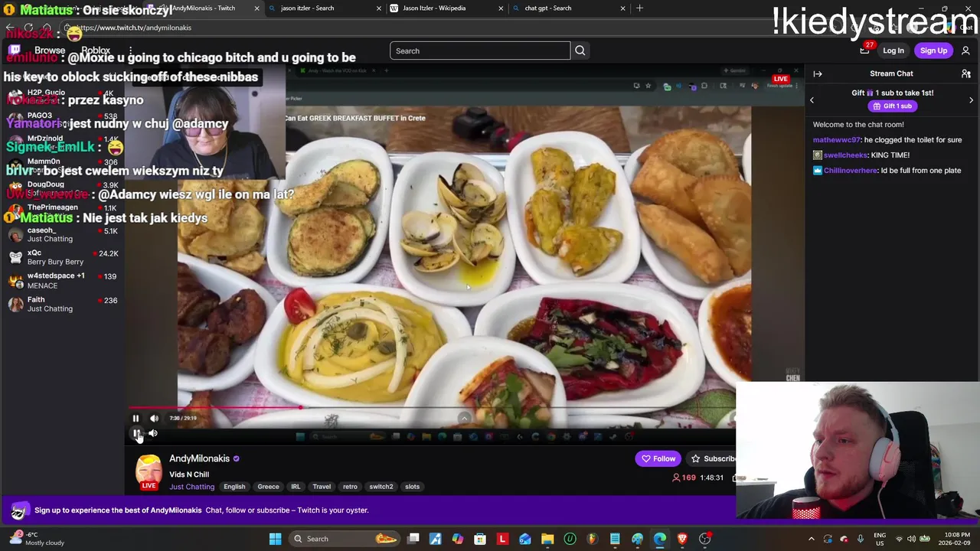Select the Greece tag
980x551 pixels.
pyautogui.click(x=268, y=487)
